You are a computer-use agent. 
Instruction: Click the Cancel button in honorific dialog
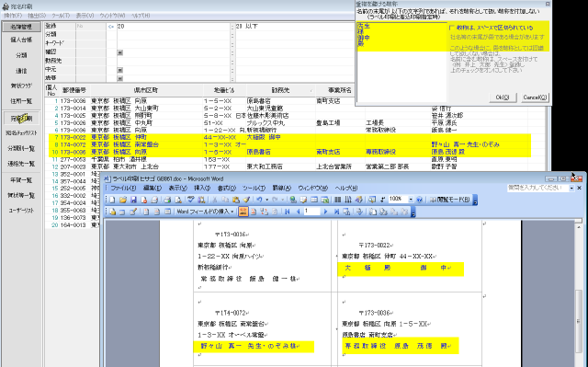[x=535, y=97]
